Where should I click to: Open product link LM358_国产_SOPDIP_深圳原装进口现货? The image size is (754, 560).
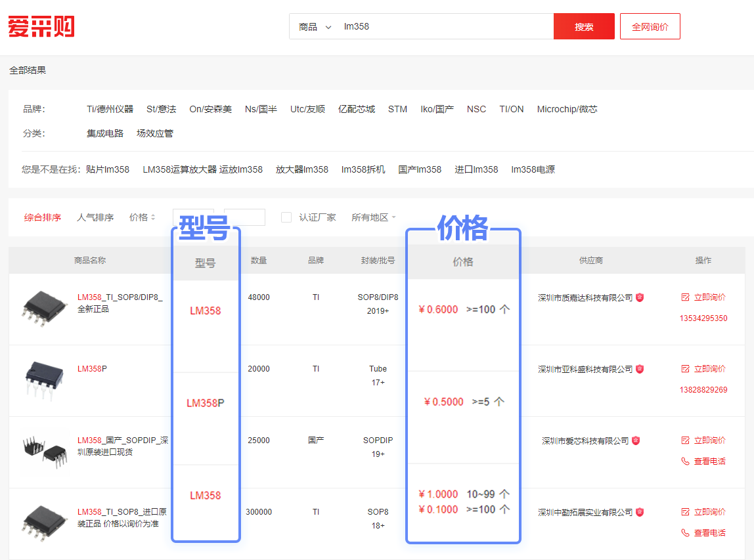(123, 446)
